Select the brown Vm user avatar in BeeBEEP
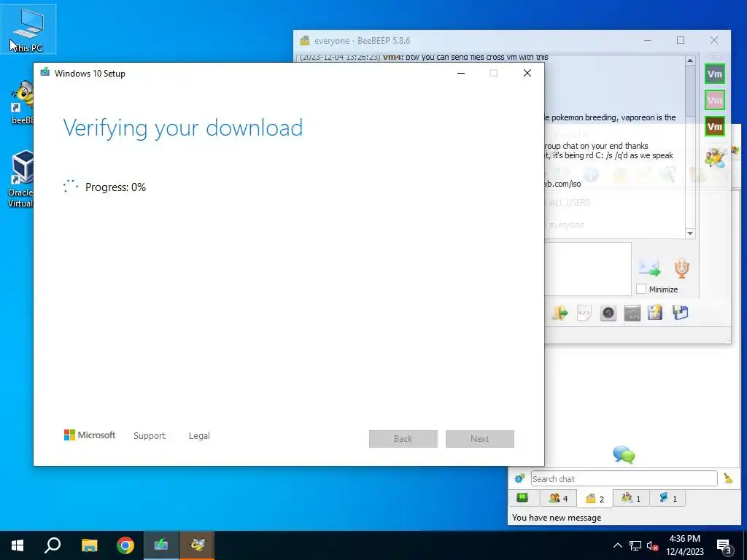The height and width of the screenshot is (560, 747). point(715,126)
